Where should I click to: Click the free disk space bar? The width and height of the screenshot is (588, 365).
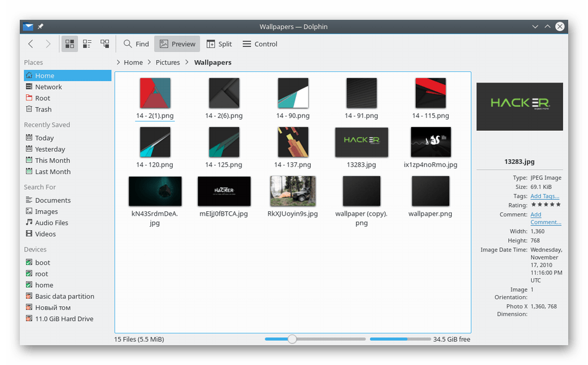tap(400, 339)
